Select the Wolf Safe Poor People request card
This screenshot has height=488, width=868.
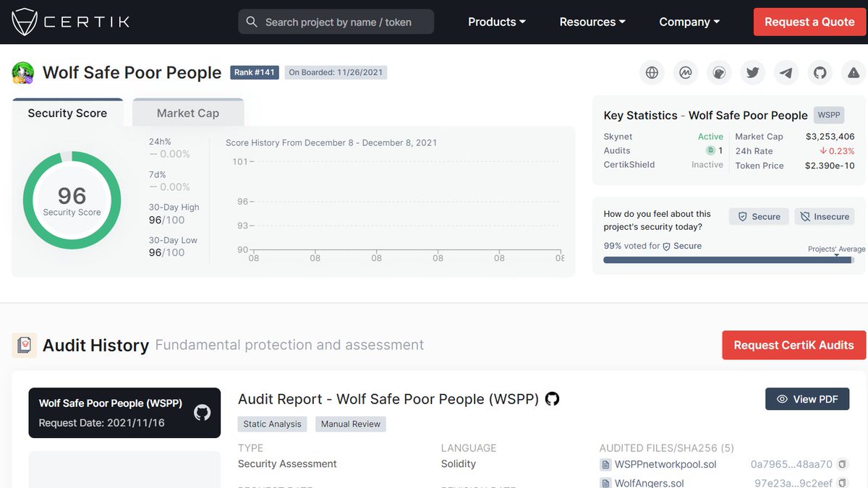124,413
